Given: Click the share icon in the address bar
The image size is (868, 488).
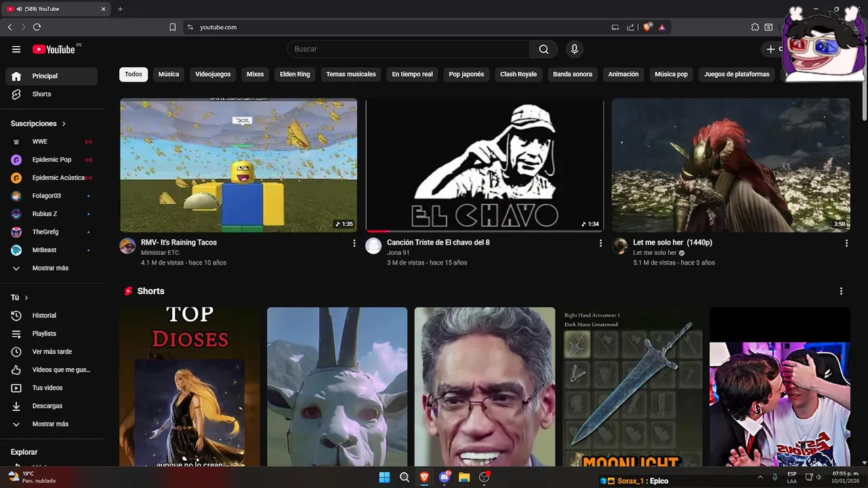Looking at the screenshot, I should point(631,27).
